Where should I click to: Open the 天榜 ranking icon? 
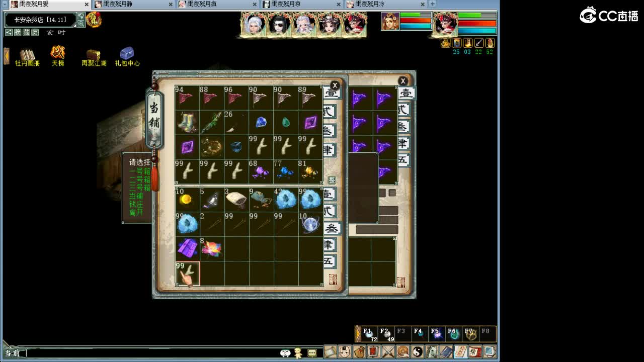pyautogui.click(x=58, y=56)
